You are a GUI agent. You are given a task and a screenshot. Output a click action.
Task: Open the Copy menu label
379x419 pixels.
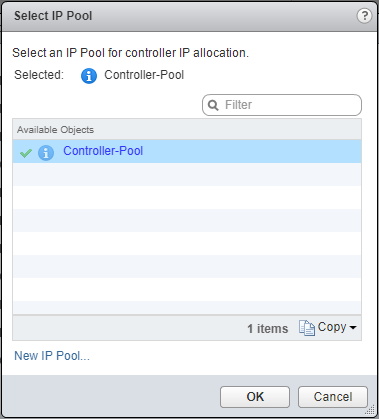tap(332, 327)
